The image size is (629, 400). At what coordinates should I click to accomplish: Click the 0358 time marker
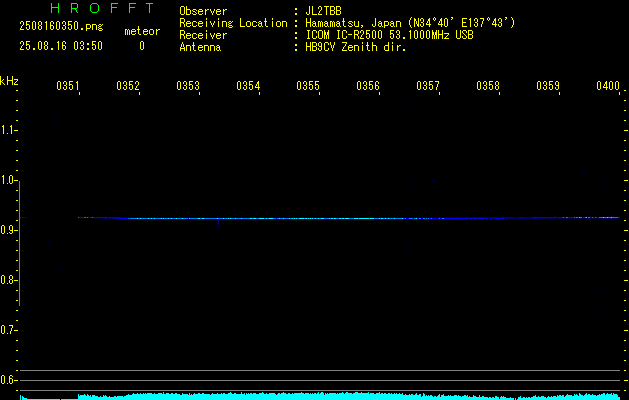pyautogui.click(x=488, y=86)
